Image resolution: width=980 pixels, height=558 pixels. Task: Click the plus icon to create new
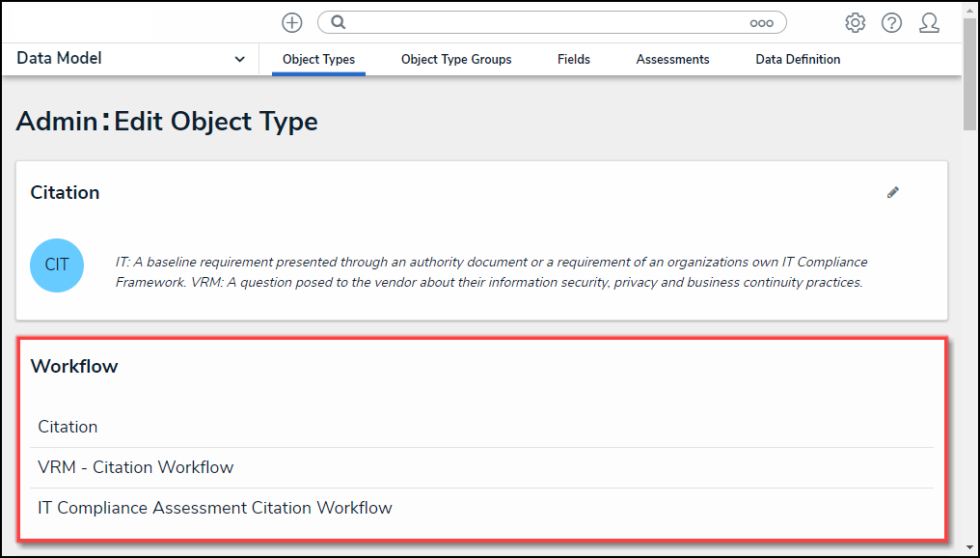[x=291, y=22]
